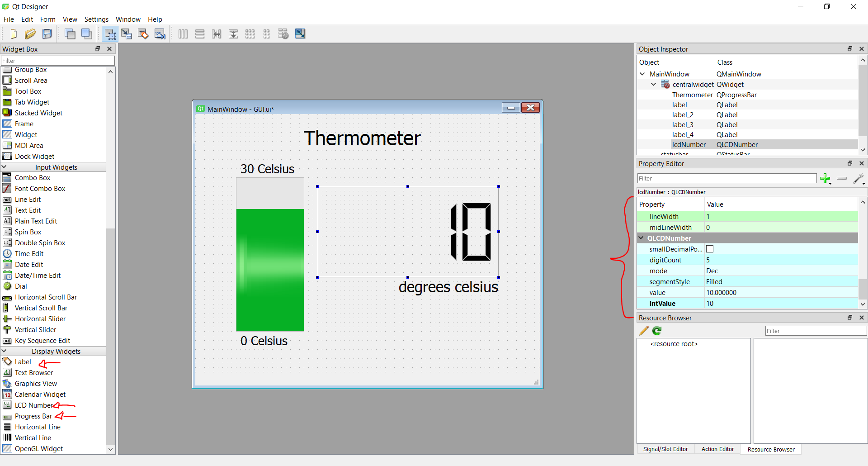Switch to Edit Tab Order mode icon
This screenshot has width=868, height=466.
160,34
